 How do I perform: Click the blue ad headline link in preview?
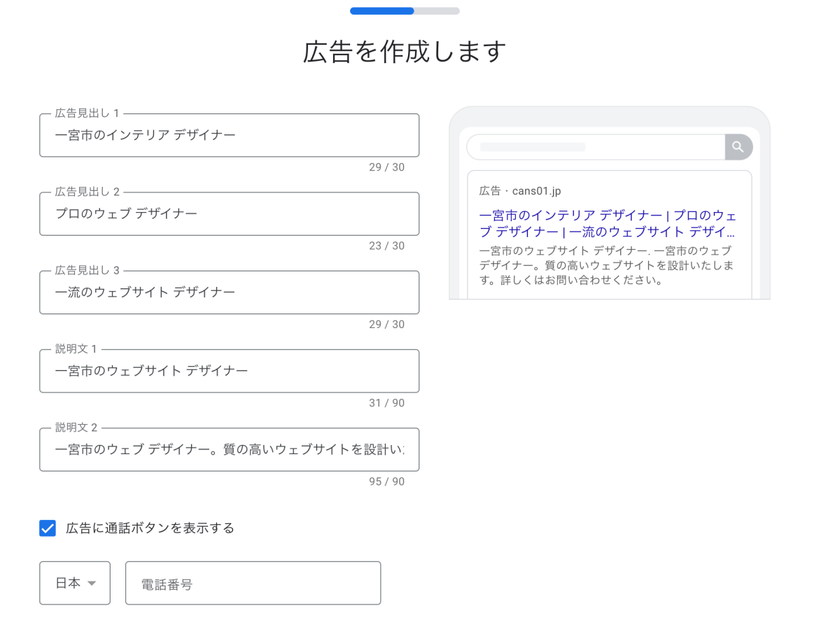(x=608, y=224)
